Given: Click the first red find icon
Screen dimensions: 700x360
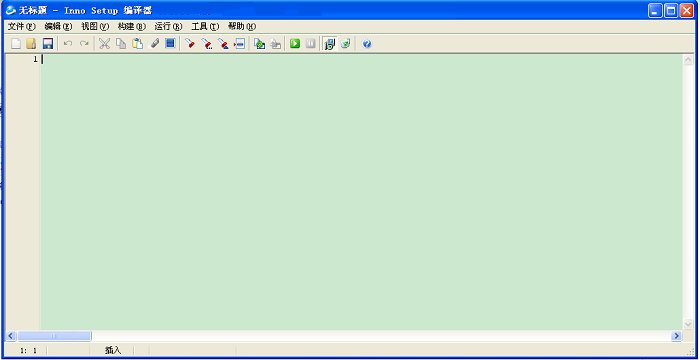Looking at the screenshot, I should point(190,44).
